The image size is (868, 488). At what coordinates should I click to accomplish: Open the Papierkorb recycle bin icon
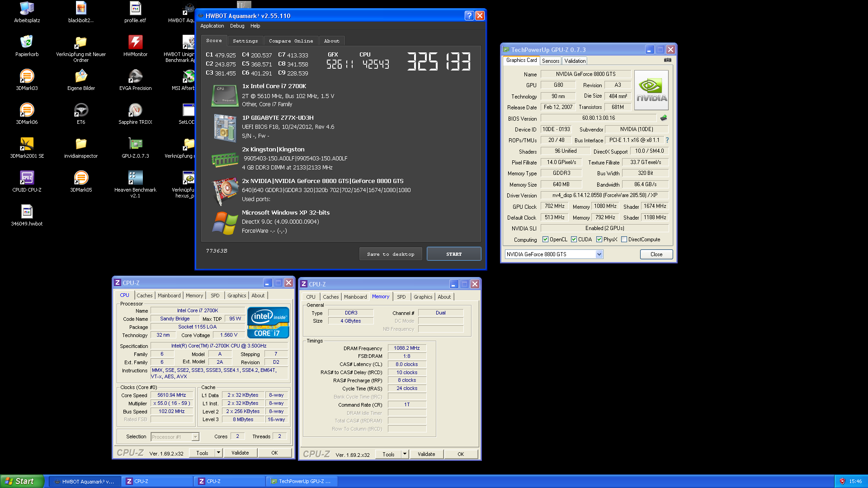pyautogui.click(x=27, y=46)
